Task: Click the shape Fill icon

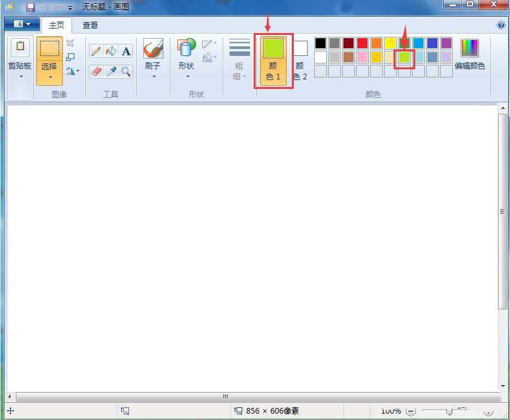Action: [x=207, y=58]
